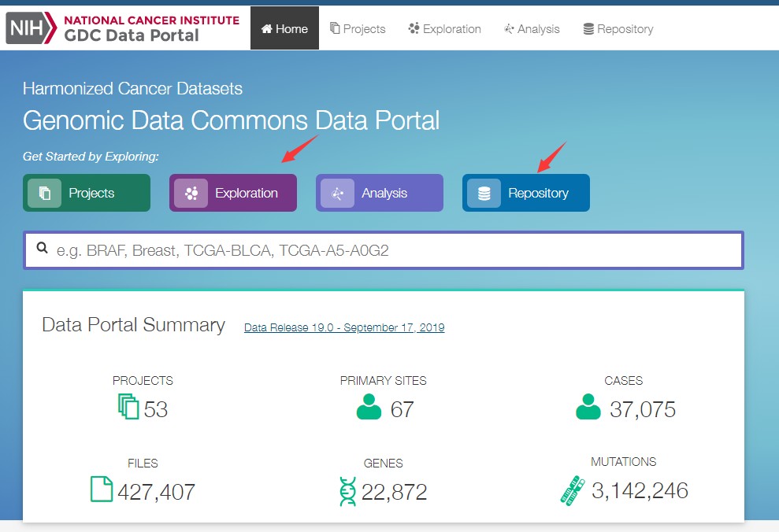
Task: Click the Cases person icon
Action: 588,408
